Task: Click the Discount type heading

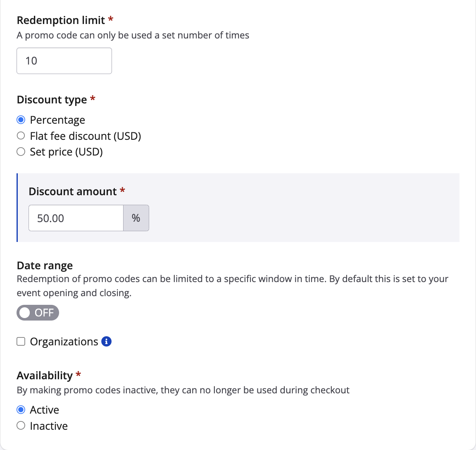Action: 52,100
